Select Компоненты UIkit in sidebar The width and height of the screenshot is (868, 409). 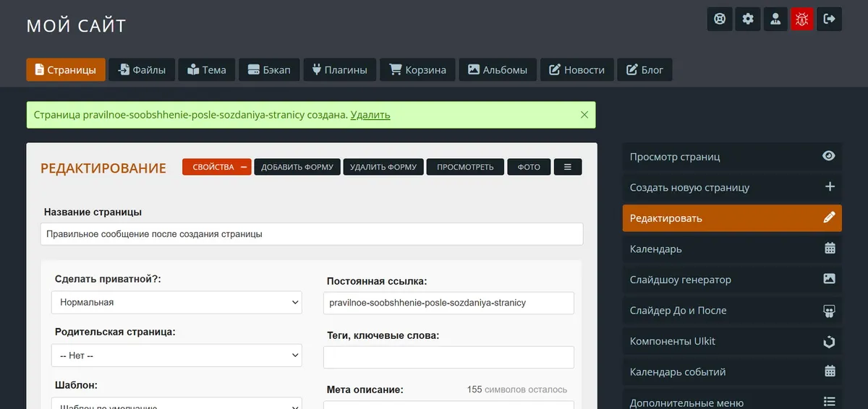[732, 341]
